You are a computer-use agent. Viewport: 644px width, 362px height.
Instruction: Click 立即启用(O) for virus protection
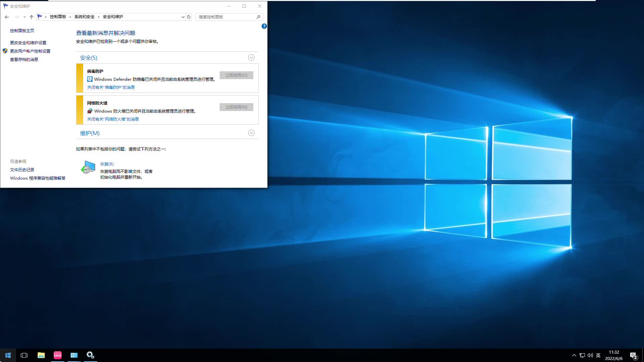point(236,75)
